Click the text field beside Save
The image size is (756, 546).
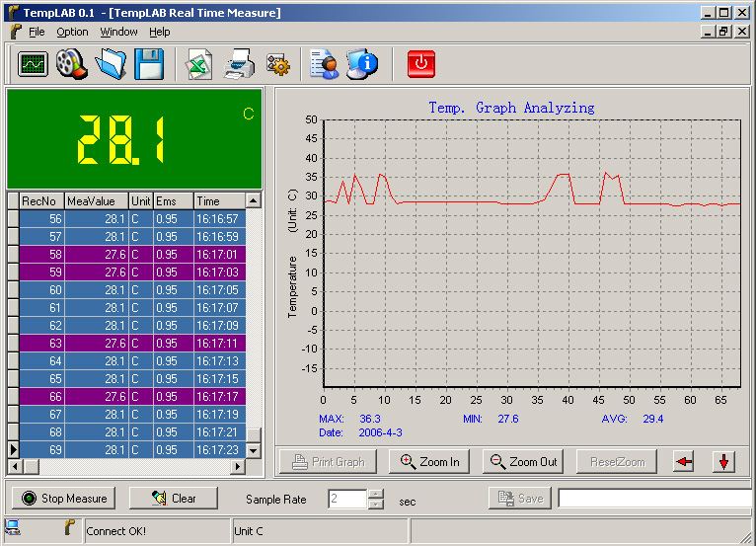(x=655, y=499)
